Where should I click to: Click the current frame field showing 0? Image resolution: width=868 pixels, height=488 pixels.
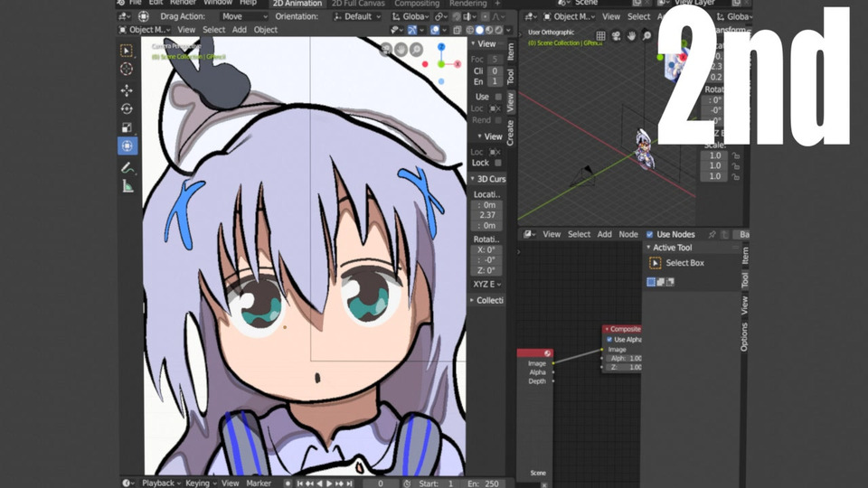[x=380, y=483]
